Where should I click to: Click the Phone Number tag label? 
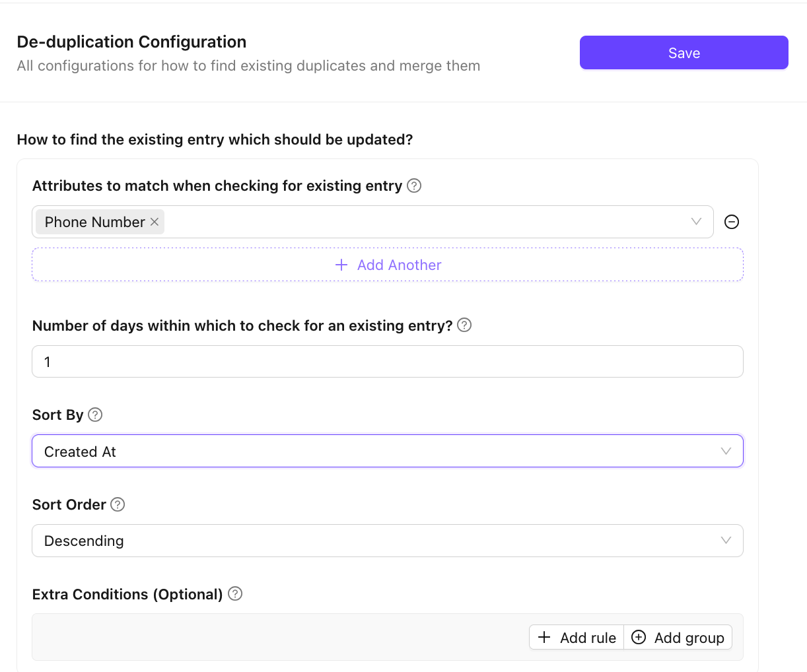(x=94, y=222)
